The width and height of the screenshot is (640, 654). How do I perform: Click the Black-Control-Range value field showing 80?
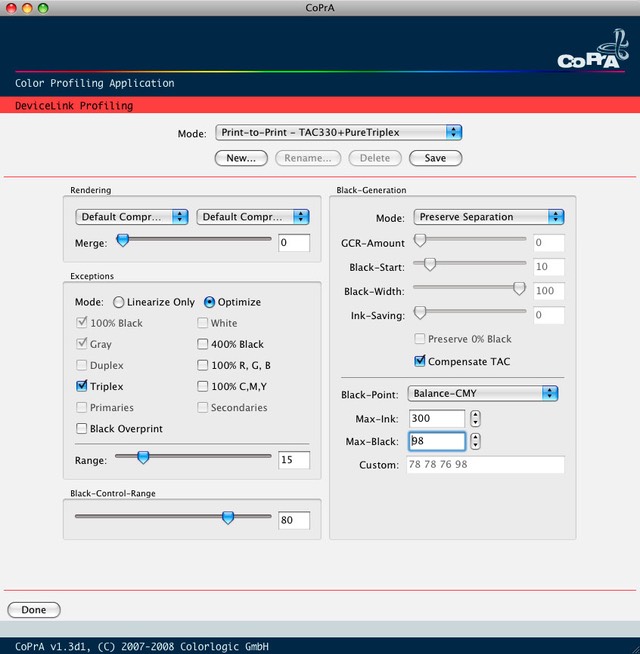[x=294, y=520]
